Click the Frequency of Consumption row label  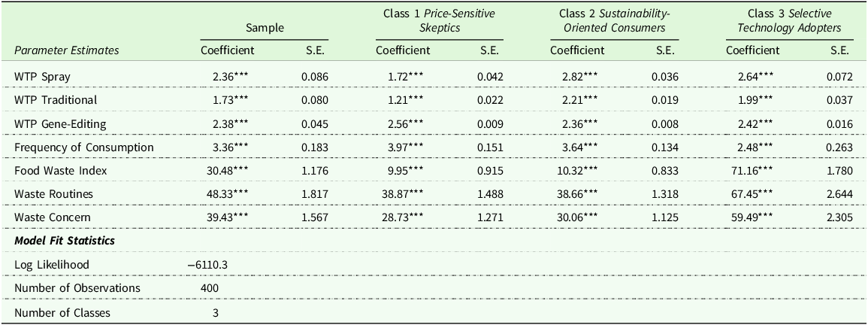click(83, 147)
